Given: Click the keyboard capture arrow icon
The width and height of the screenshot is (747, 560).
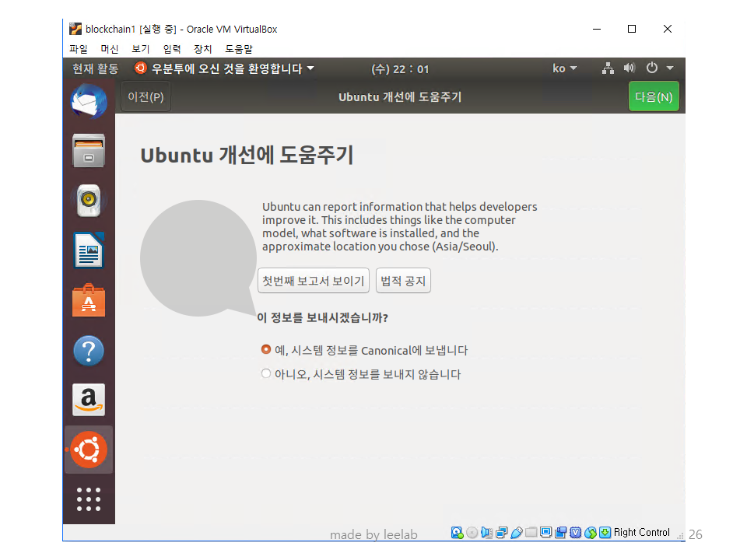Looking at the screenshot, I should tap(605, 533).
